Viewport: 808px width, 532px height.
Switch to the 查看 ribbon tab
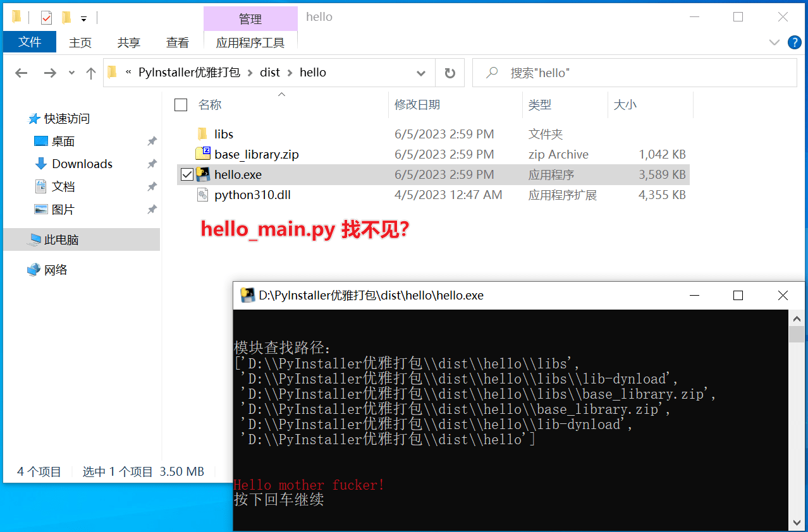[x=178, y=42]
